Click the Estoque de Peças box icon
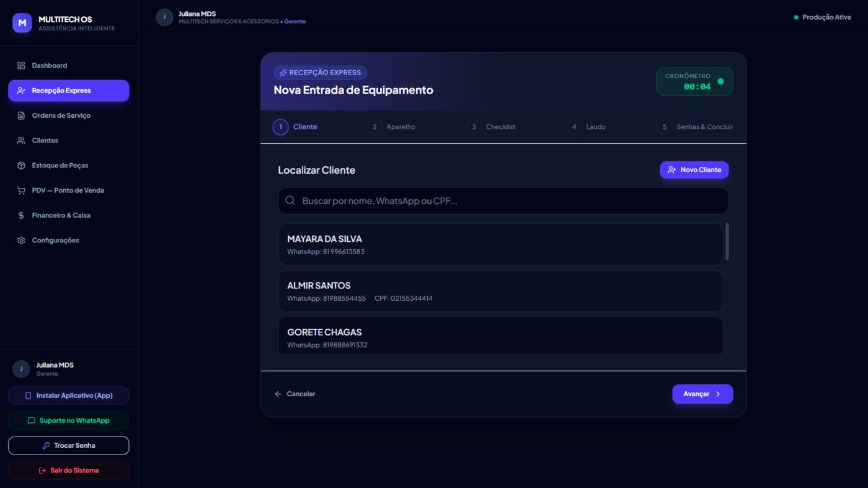The width and height of the screenshot is (868, 488). (x=21, y=166)
